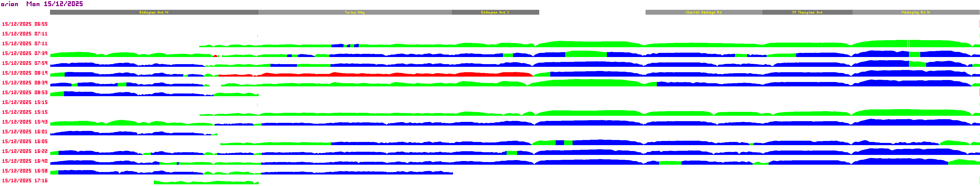Click the small red marker in 07:39 row

(x=215, y=56)
